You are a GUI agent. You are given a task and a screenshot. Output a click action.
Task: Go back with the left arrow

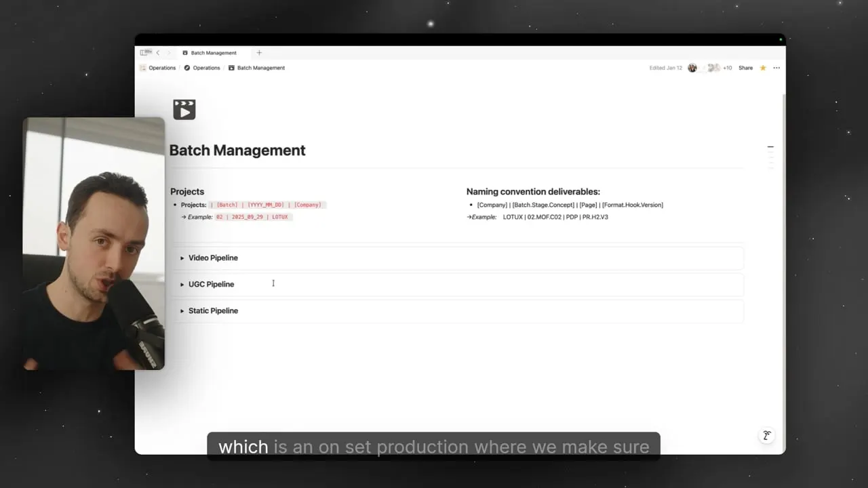(x=158, y=52)
